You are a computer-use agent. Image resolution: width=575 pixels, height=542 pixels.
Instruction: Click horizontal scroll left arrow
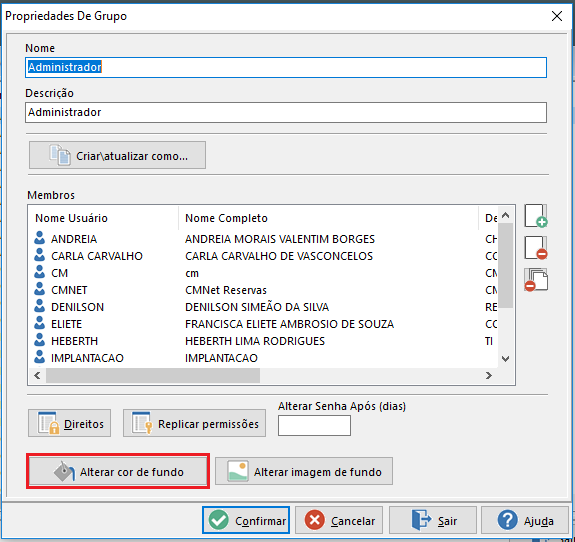37,376
